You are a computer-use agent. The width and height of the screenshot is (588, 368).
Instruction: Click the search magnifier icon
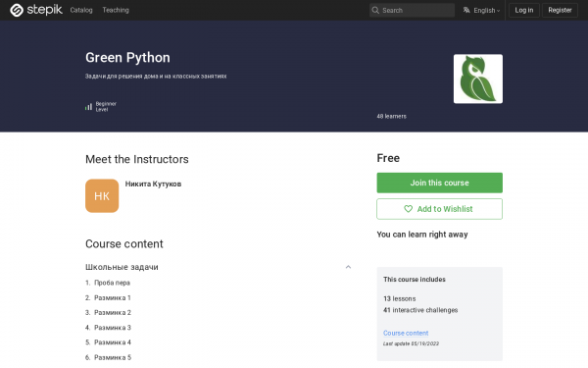pos(375,10)
